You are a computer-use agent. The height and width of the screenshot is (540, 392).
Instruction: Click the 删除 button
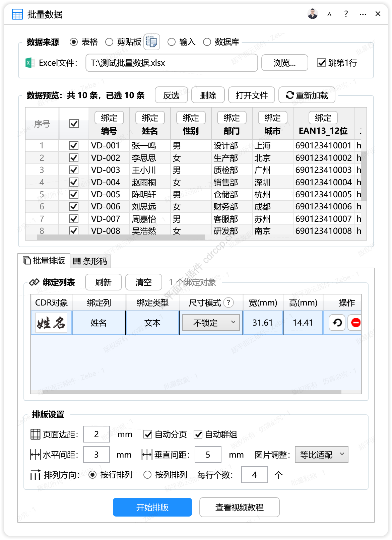pyautogui.click(x=208, y=95)
